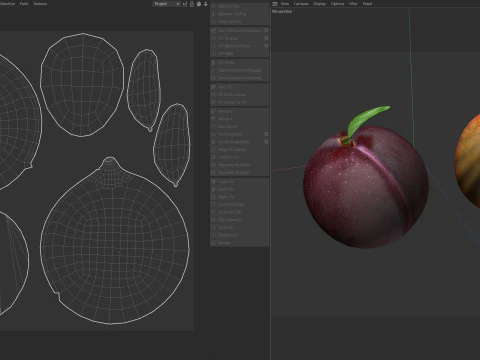Open the Panel menu in the viewport
This screenshot has width=480, height=360.
coord(367,4)
